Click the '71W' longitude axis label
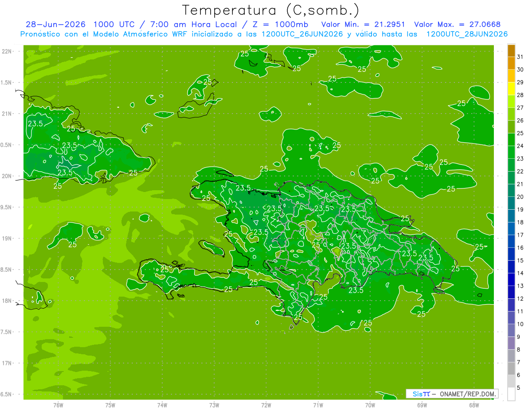 pyautogui.click(x=318, y=405)
